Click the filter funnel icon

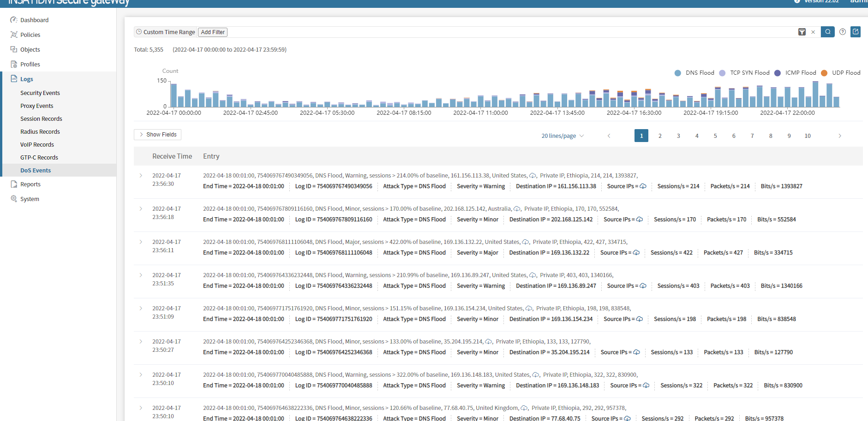(802, 32)
